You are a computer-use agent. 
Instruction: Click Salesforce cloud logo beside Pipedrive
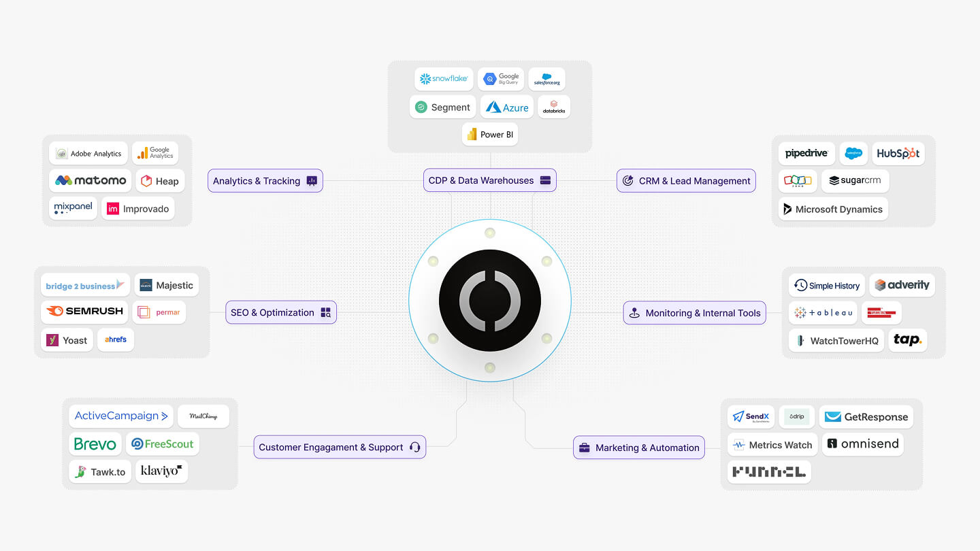pyautogui.click(x=853, y=153)
